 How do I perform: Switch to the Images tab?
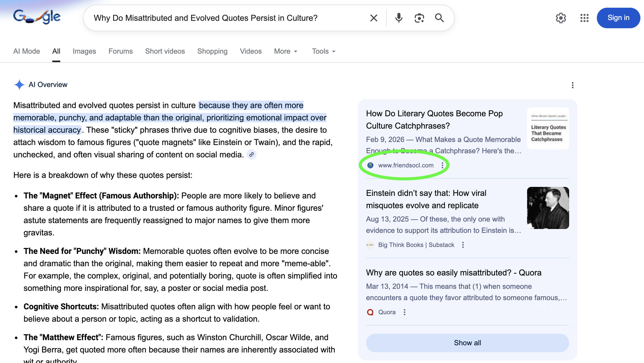click(x=84, y=51)
